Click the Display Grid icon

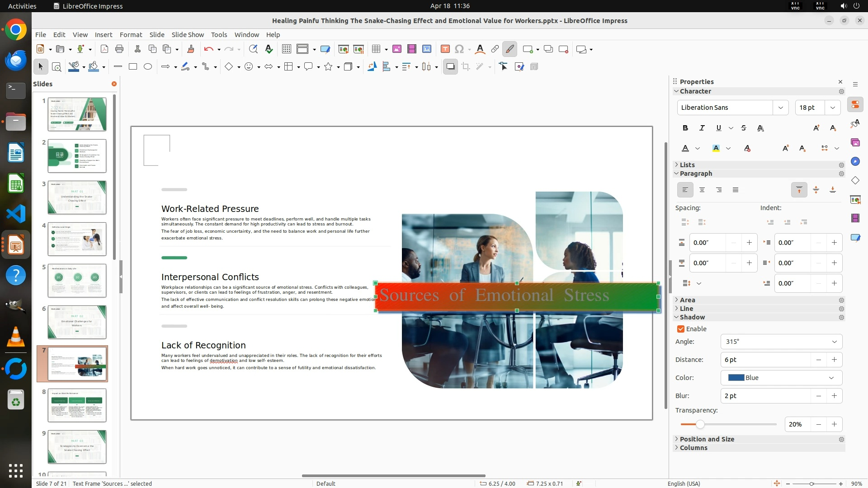point(286,49)
